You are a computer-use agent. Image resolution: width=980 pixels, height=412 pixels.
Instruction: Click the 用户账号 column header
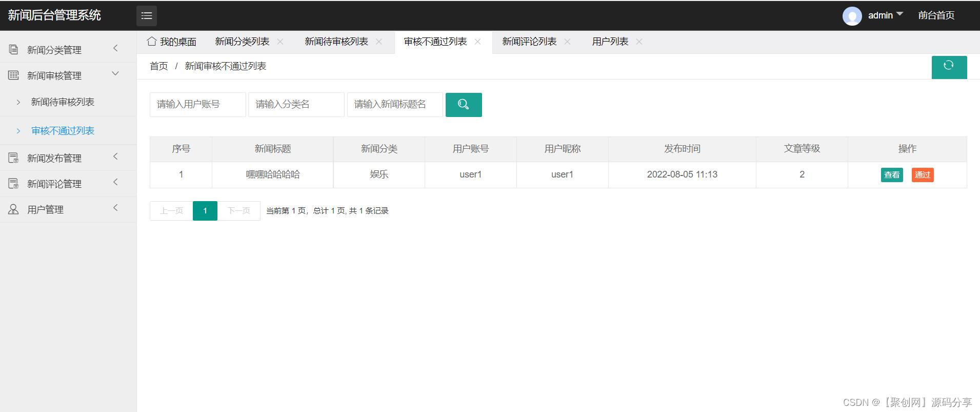click(x=471, y=149)
